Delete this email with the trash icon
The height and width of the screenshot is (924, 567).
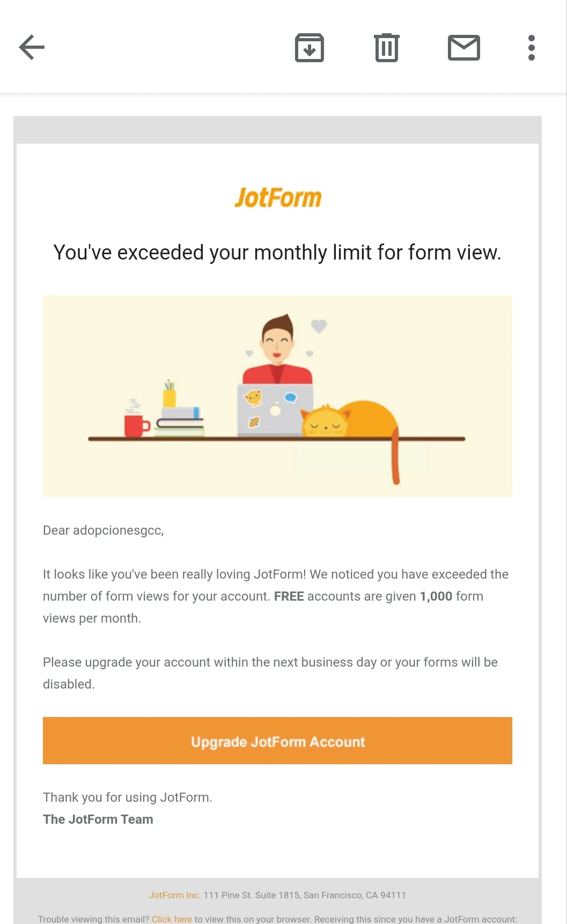(x=386, y=47)
